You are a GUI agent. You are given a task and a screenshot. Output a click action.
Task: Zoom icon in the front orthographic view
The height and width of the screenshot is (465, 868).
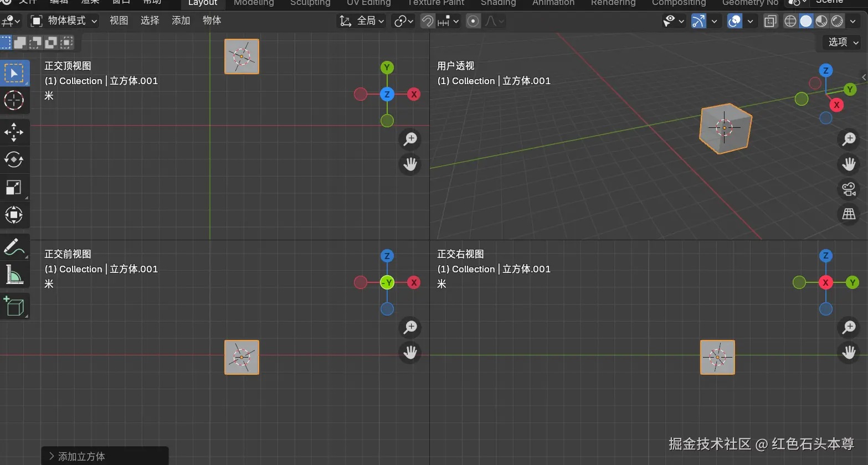[410, 328]
